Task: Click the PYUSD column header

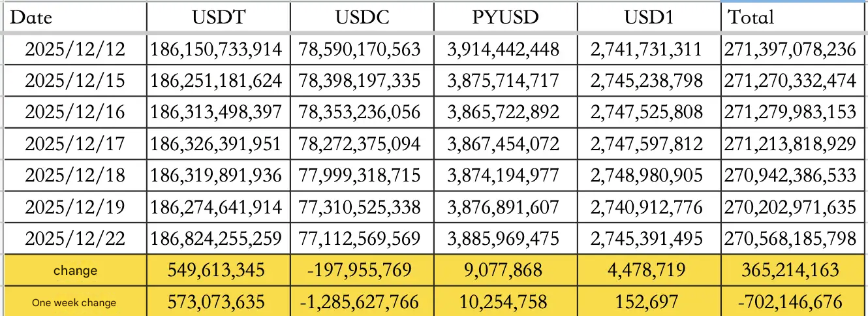Action: tap(505, 17)
